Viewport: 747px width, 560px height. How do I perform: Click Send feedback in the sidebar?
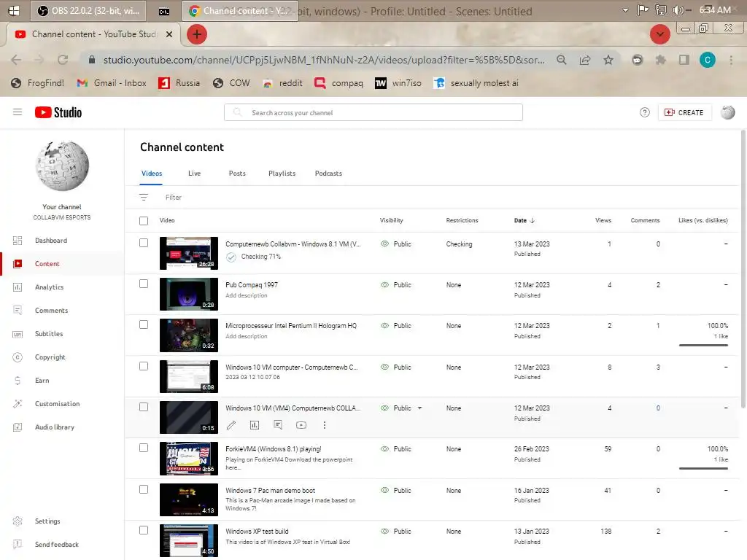click(62, 544)
